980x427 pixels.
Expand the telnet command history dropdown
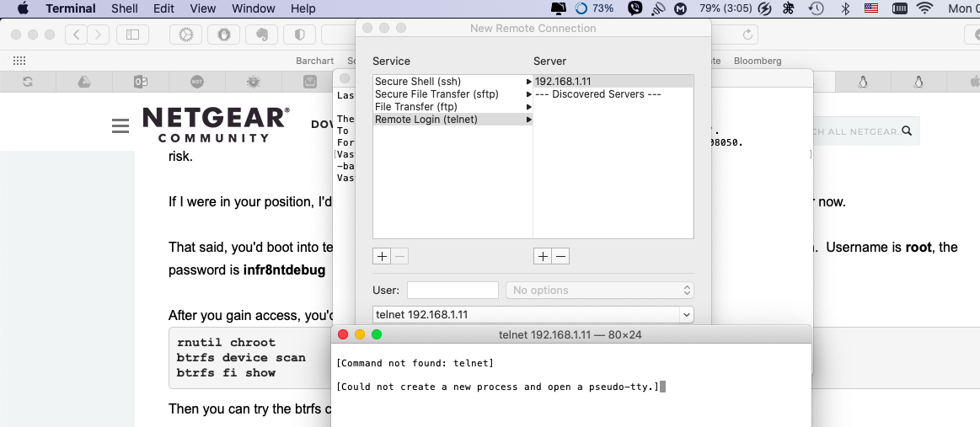click(x=687, y=315)
